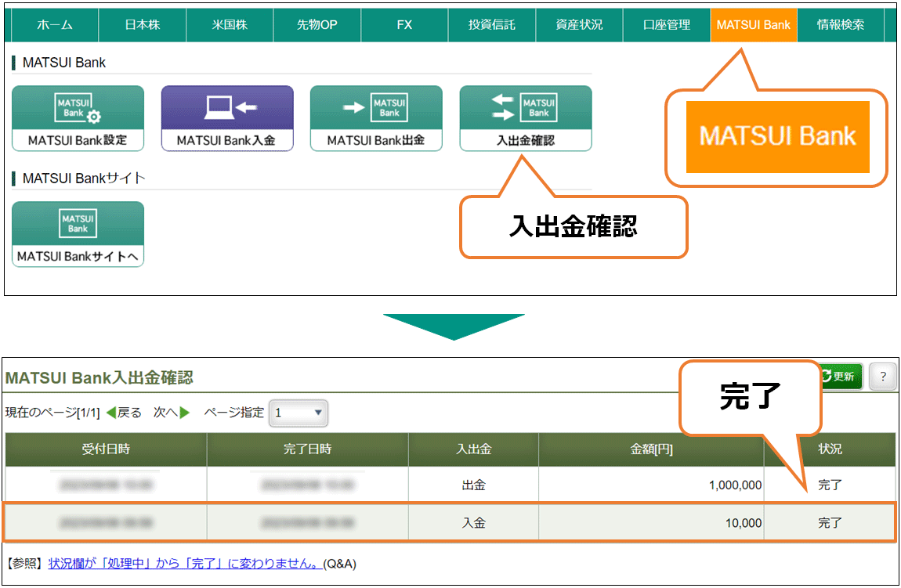
Task: Go back with the 戻る arrow
Action: coord(124,413)
